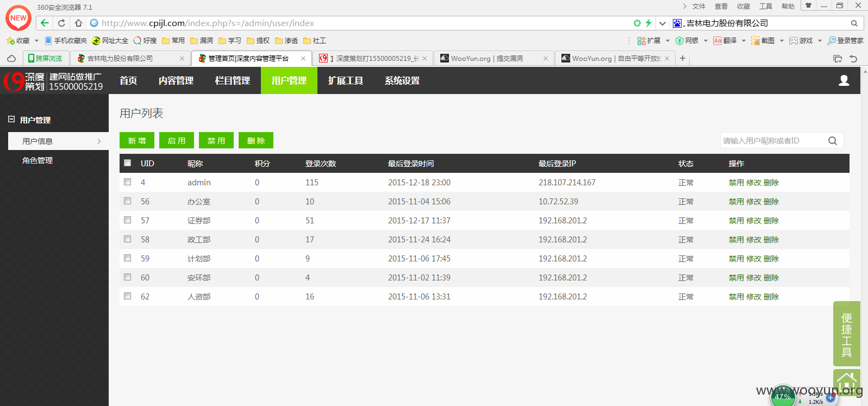Image resolution: width=868 pixels, height=406 pixels.
Task: Click the search magnifier in browser search box
Action: coord(854,23)
